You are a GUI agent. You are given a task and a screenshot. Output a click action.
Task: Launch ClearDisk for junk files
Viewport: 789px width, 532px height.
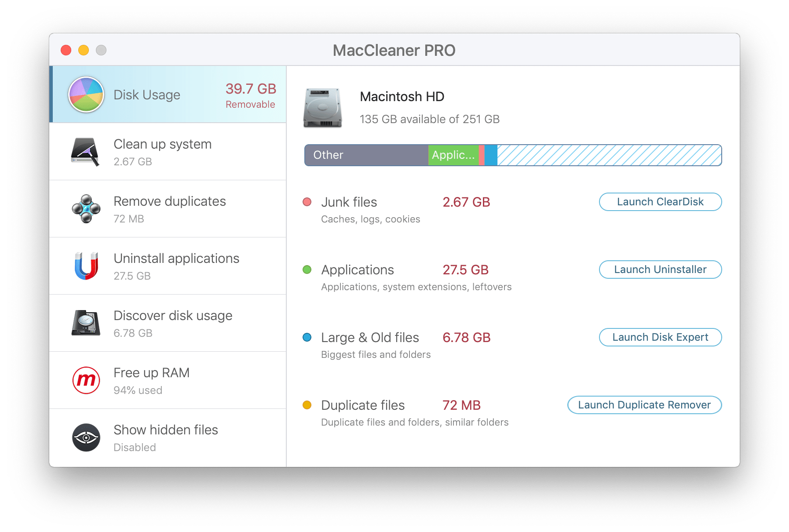point(660,202)
